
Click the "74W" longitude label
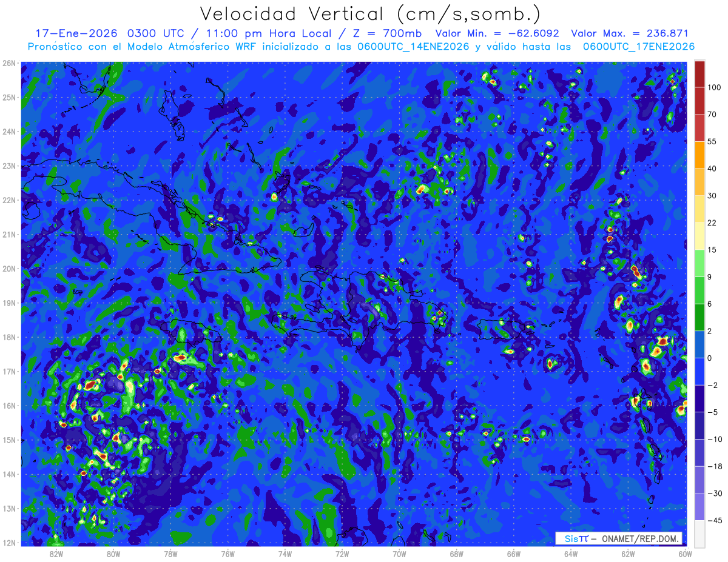[285, 554]
